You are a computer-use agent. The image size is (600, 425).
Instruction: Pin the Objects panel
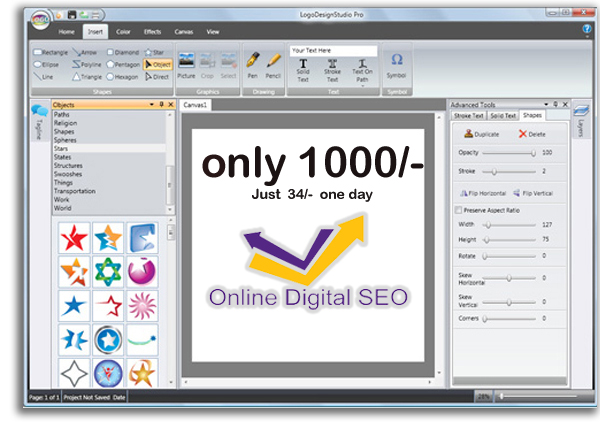(x=161, y=104)
